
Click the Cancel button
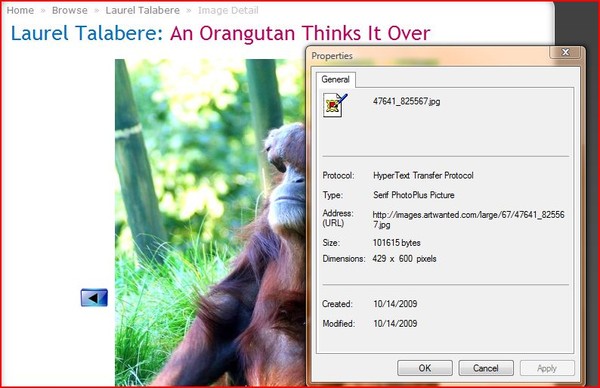point(486,368)
